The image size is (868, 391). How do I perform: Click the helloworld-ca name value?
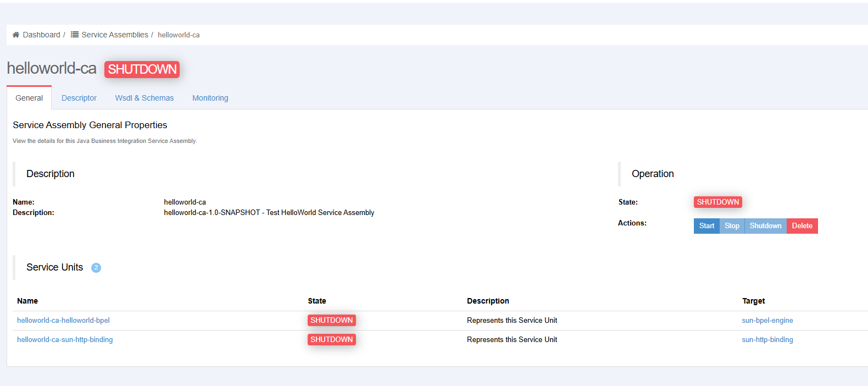tap(185, 202)
